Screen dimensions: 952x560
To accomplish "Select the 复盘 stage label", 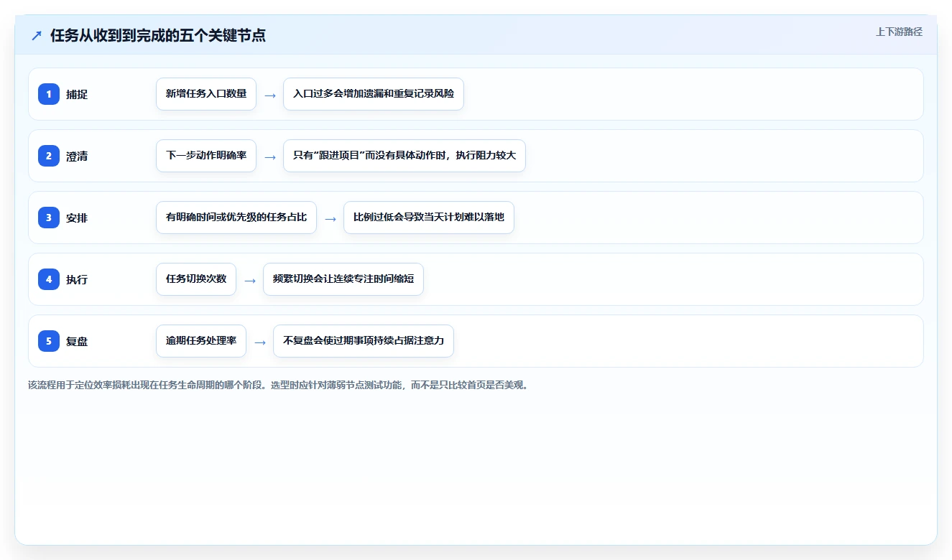I will tap(77, 341).
